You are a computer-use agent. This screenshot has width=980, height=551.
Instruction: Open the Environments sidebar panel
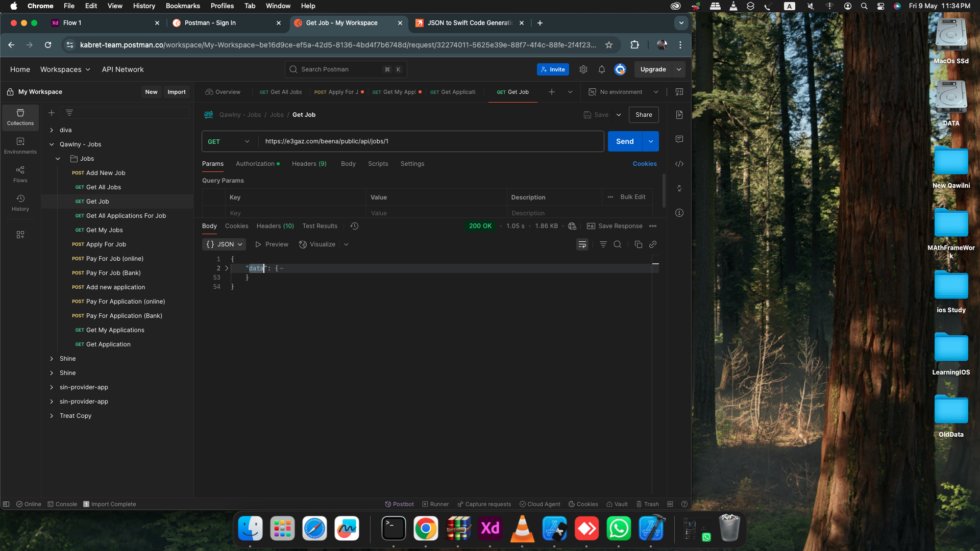[x=20, y=145]
